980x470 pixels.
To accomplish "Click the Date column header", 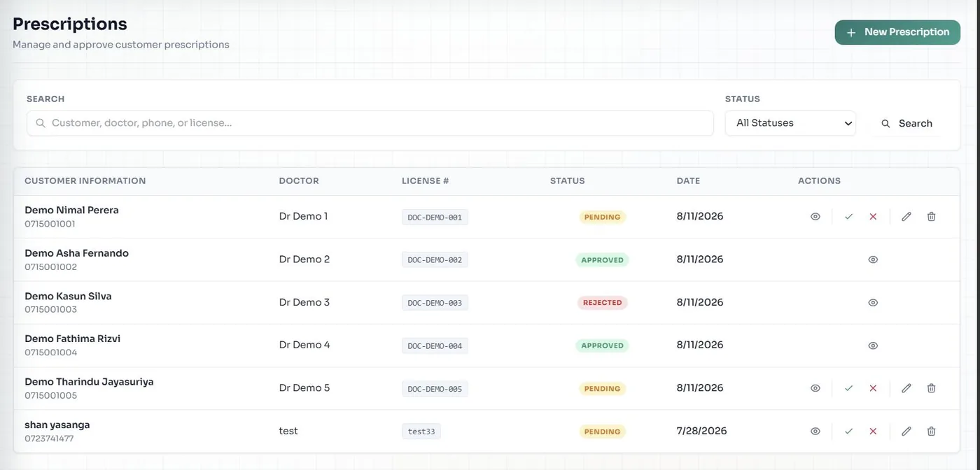I will 688,180.
